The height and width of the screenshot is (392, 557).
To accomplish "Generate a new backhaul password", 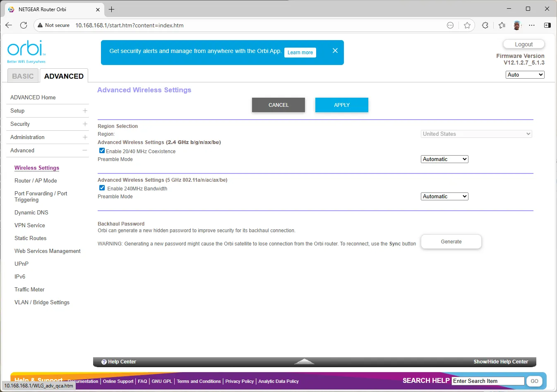I will (x=451, y=241).
